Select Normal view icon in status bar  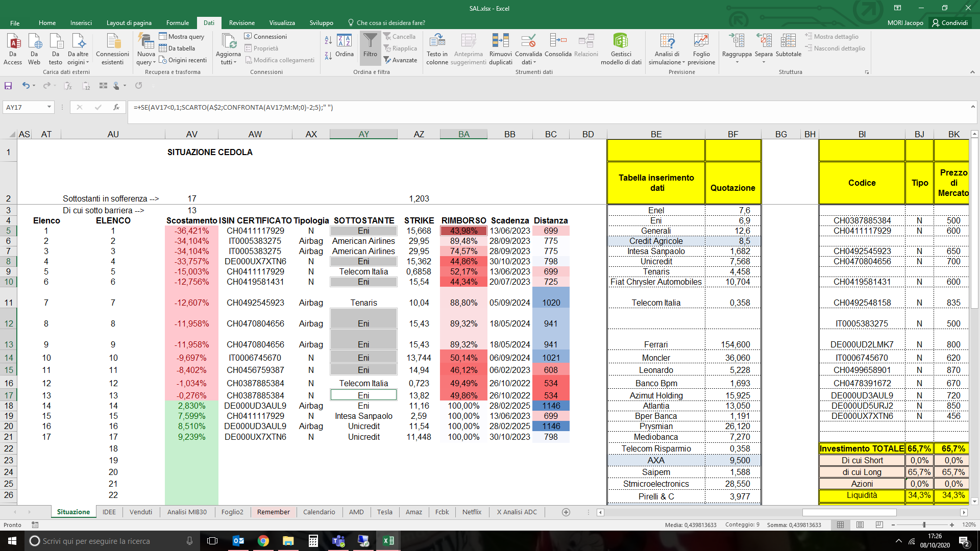point(840,524)
